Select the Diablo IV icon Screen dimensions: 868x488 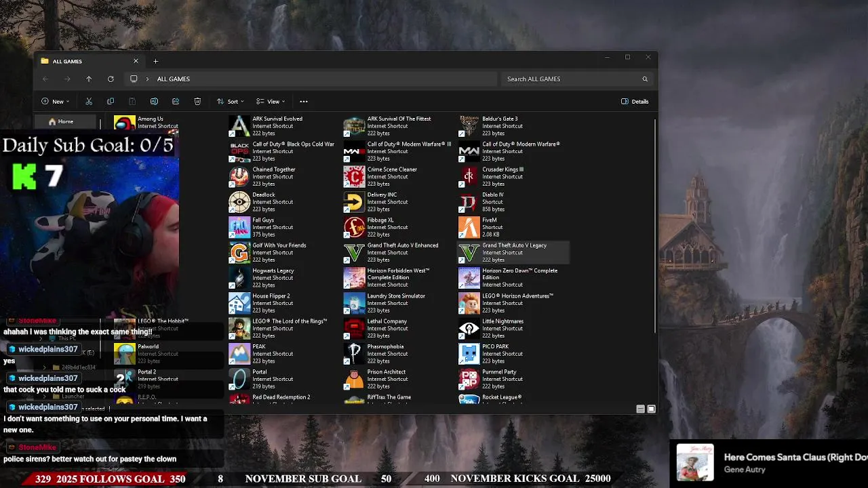[469, 202]
